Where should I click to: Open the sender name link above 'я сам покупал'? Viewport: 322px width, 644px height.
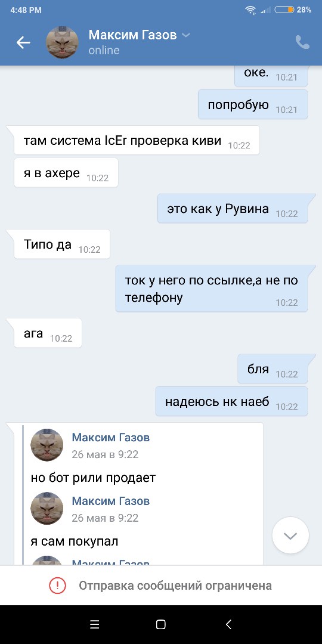[111, 501]
